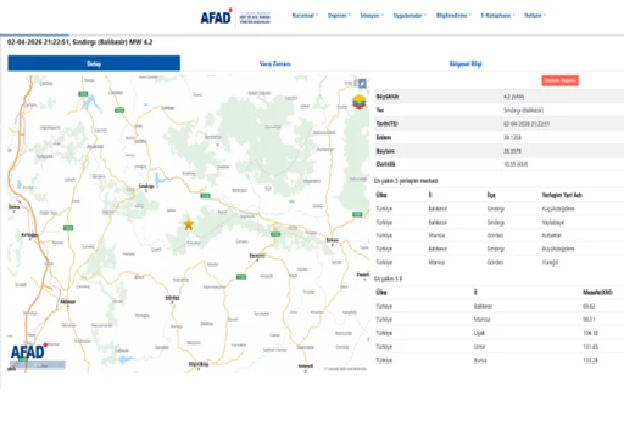Viewport: 628px width, 421px height.
Task: Select the Detay tab
Action: [x=94, y=63]
